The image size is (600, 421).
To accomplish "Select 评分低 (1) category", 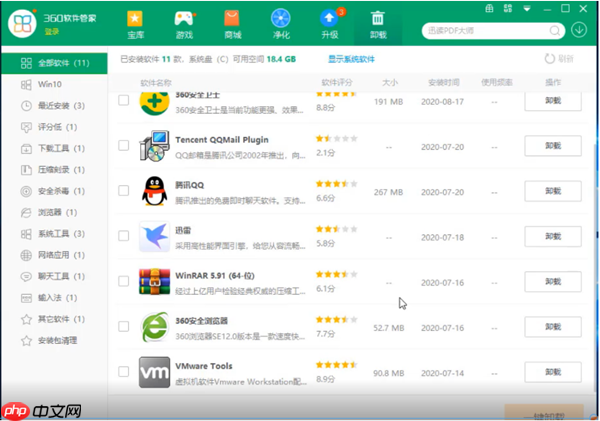I will (54, 127).
